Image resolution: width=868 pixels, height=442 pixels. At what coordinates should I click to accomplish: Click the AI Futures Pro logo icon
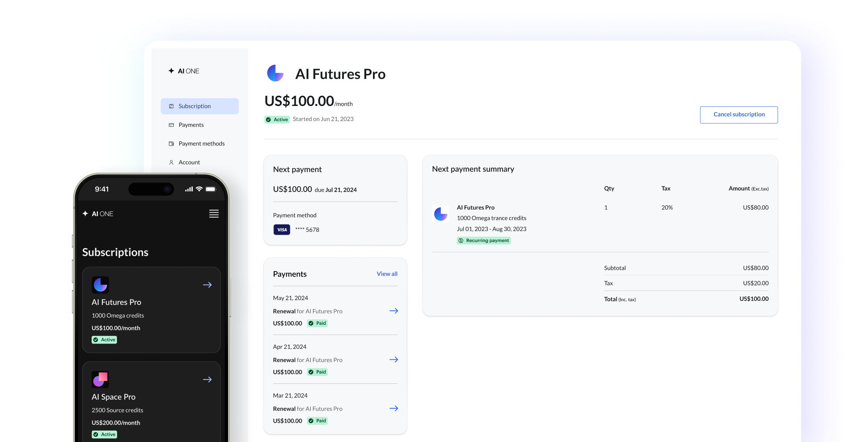275,74
